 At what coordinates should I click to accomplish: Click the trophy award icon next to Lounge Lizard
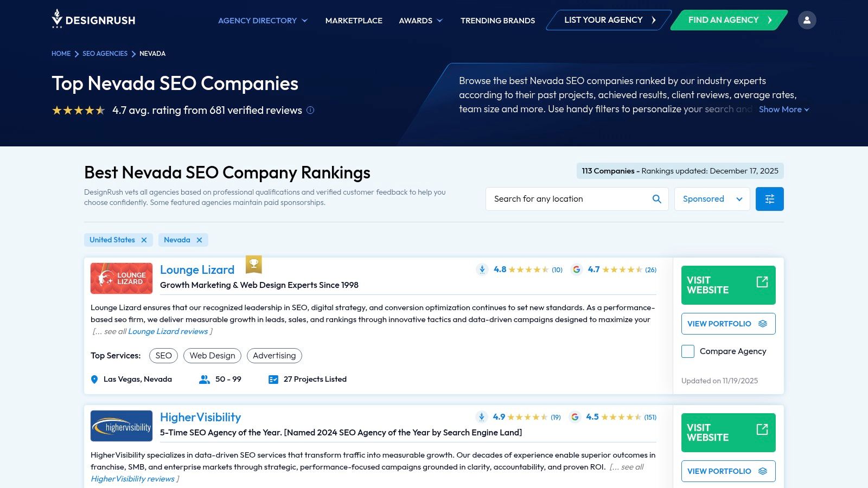click(x=254, y=265)
